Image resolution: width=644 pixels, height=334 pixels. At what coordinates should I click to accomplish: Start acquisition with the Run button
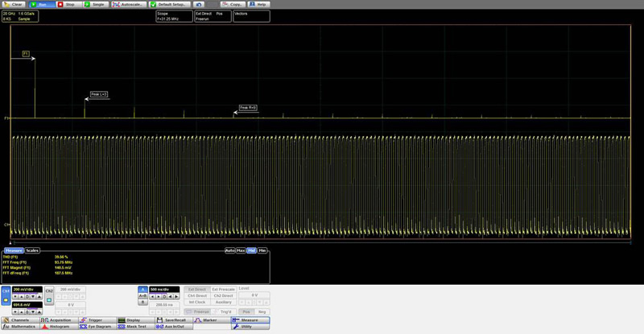42,4
